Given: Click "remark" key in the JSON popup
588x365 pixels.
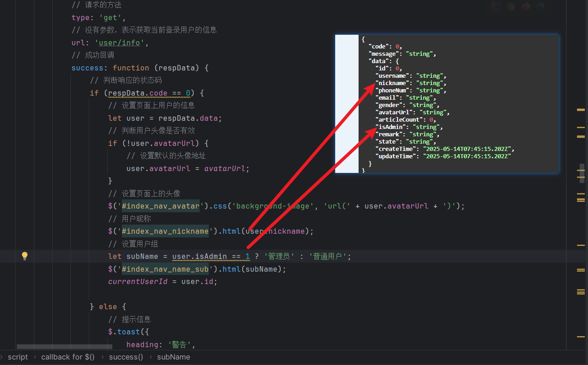Looking at the screenshot, I should click(389, 134).
